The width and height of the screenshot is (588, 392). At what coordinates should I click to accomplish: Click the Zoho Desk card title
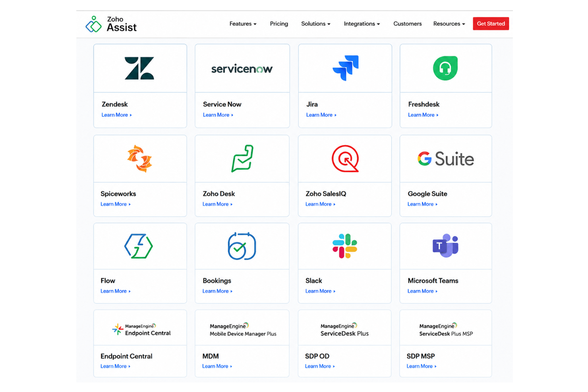click(219, 194)
